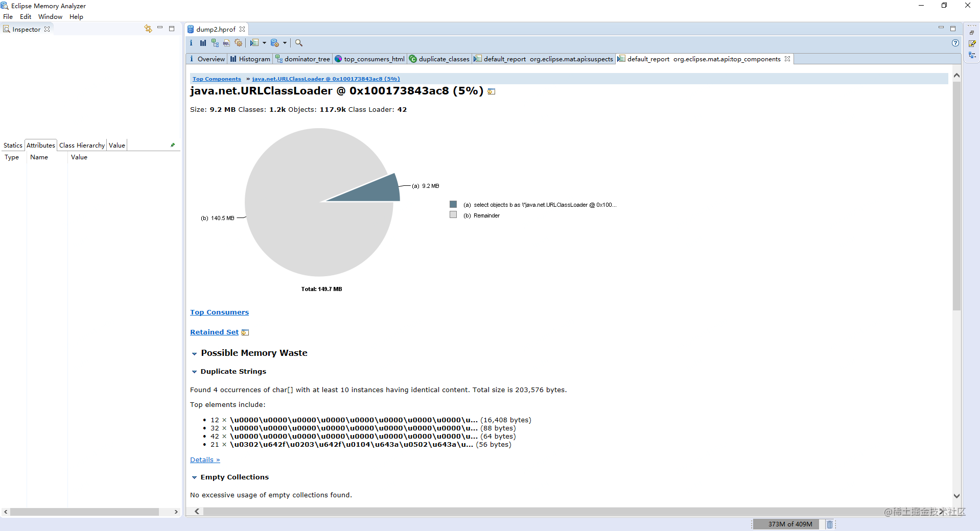Viewport: 980px width, 531px height.
Task: Open the Edit menu
Action: coord(26,16)
